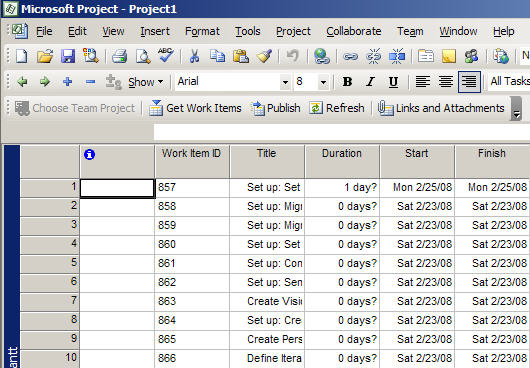The image size is (530, 368).
Task: Click the Hide Assignments icon
Action: pos(113,82)
